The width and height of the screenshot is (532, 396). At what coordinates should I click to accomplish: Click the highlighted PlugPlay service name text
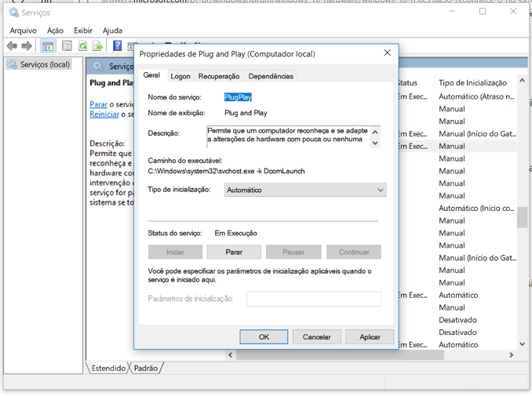click(x=238, y=97)
